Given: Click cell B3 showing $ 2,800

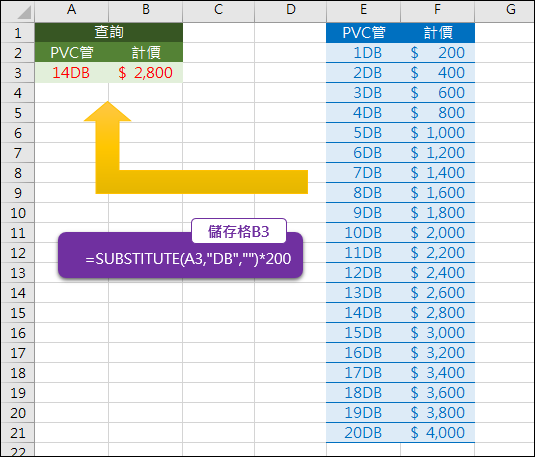Looking at the screenshot, I should pyautogui.click(x=146, y=73).
